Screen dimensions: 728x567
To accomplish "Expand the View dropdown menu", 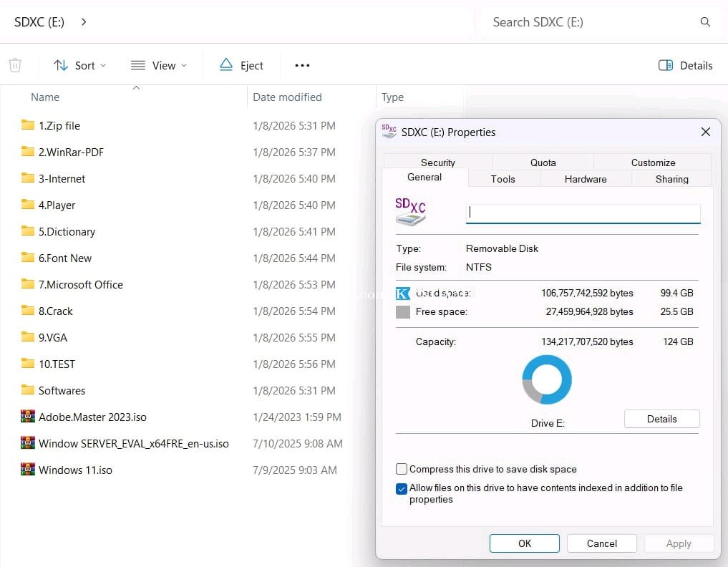I will coord(159,65).
